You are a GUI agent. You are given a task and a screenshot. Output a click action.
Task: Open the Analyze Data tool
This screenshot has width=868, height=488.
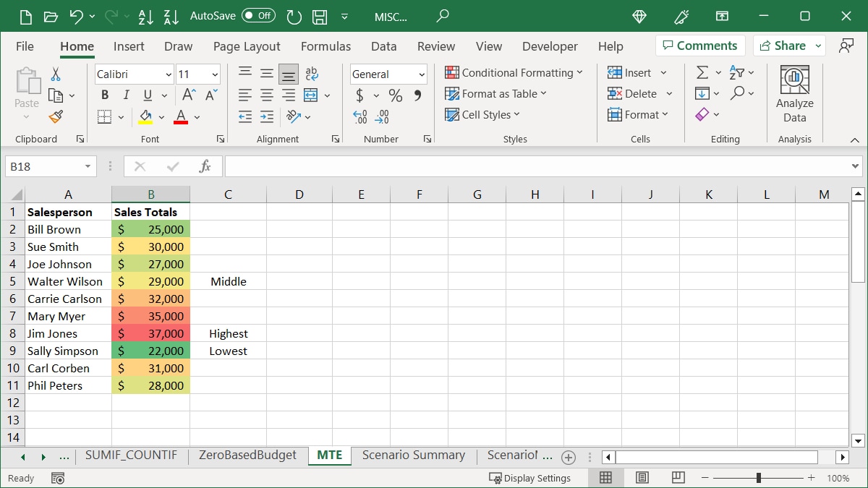coord(794,94)
